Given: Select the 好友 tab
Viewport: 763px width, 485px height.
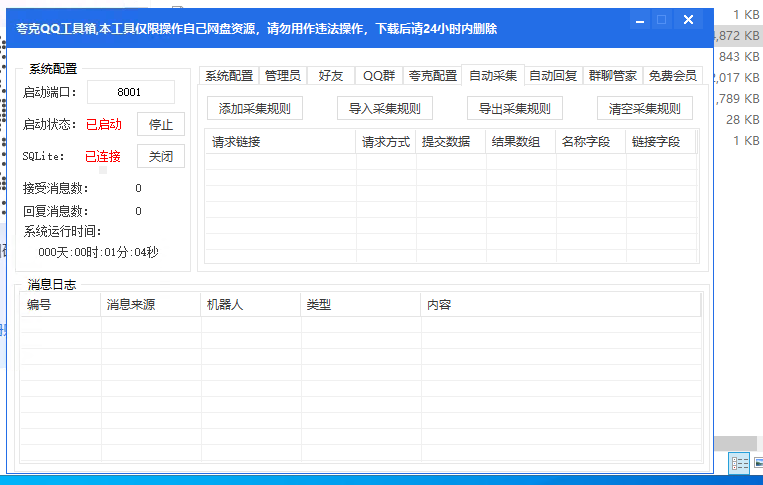Looking at the screenshot, I should [x=330, y=76].
